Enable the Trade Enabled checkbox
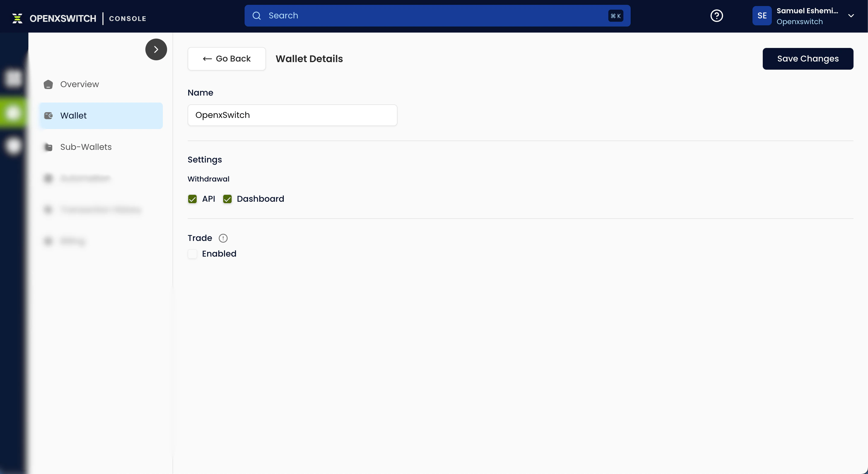The image size is (868, 474). tap(192, 254)
